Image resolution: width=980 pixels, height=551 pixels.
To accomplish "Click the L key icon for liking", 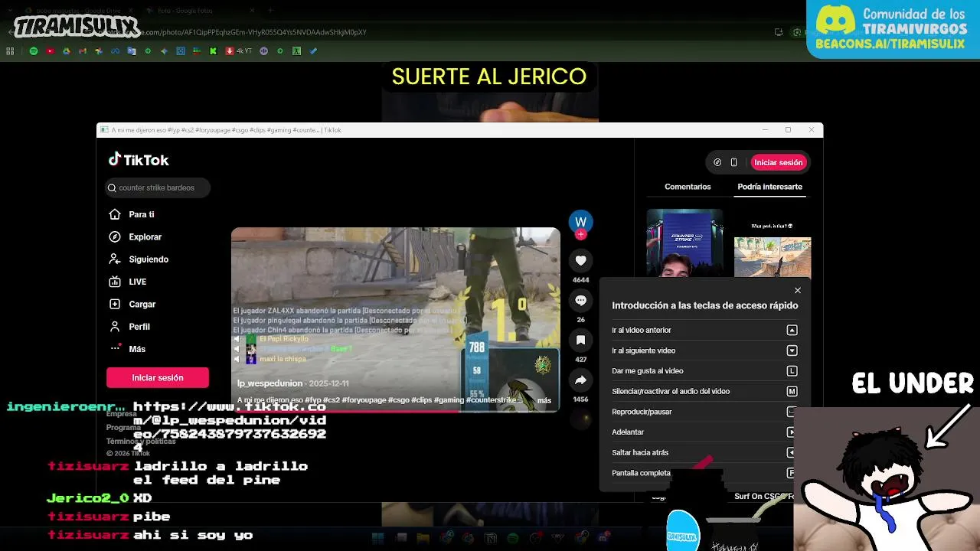I will coord(792,370).
